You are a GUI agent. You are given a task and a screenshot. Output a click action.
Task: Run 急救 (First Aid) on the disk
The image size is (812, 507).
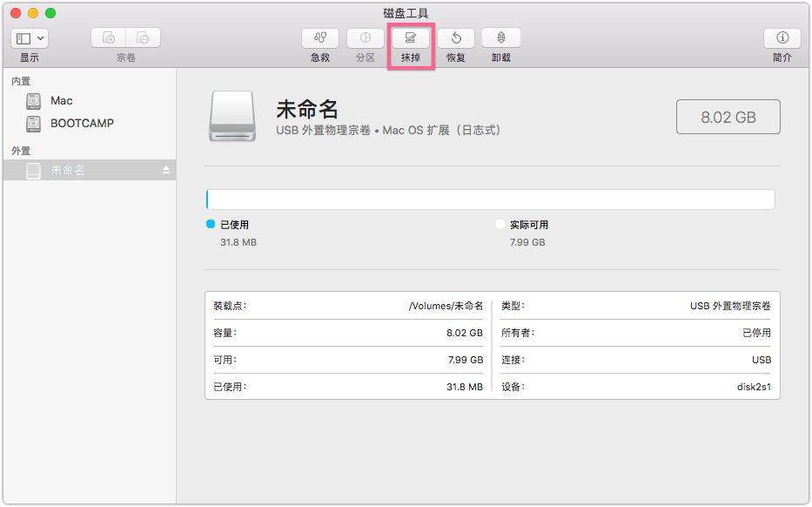(x=319, y=38)
